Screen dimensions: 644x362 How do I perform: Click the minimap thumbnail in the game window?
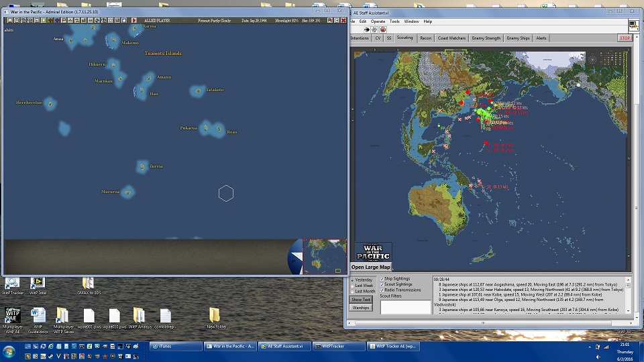point(325,257)
